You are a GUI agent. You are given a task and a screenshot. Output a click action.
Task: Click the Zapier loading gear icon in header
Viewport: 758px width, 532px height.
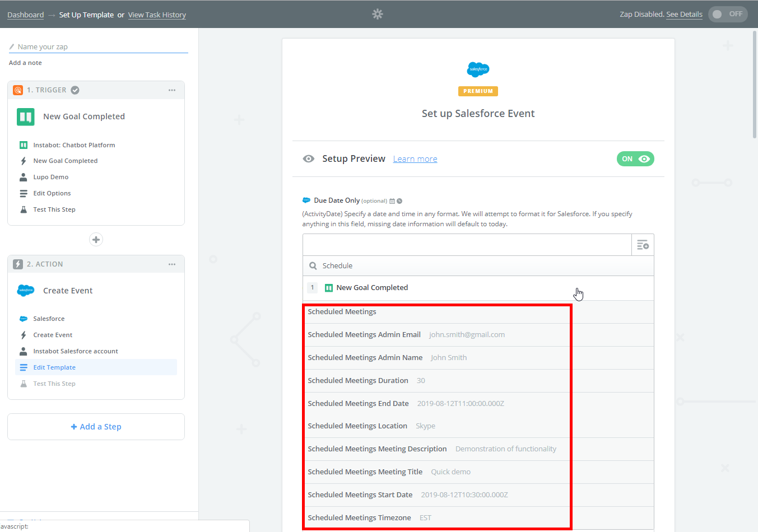pos(378,14)
